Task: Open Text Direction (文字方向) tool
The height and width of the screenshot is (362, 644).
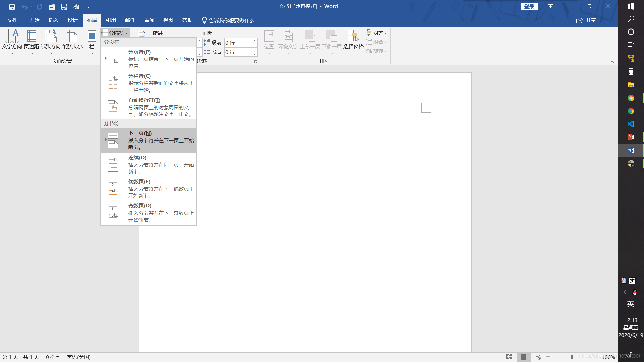Action: tap(12, 42)
